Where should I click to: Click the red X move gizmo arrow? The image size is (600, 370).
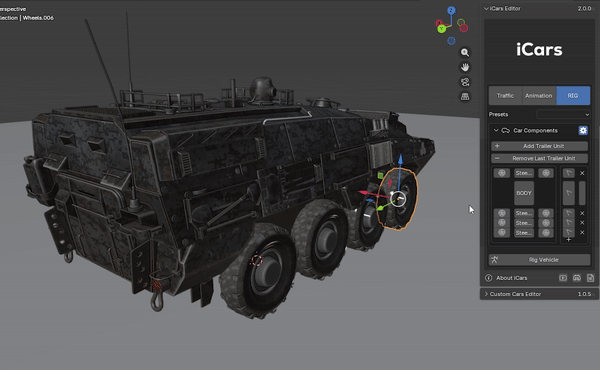click(364, 193)
